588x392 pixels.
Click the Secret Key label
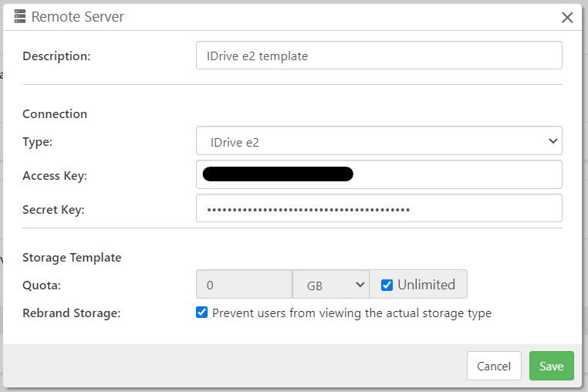[x=53, y=210]
